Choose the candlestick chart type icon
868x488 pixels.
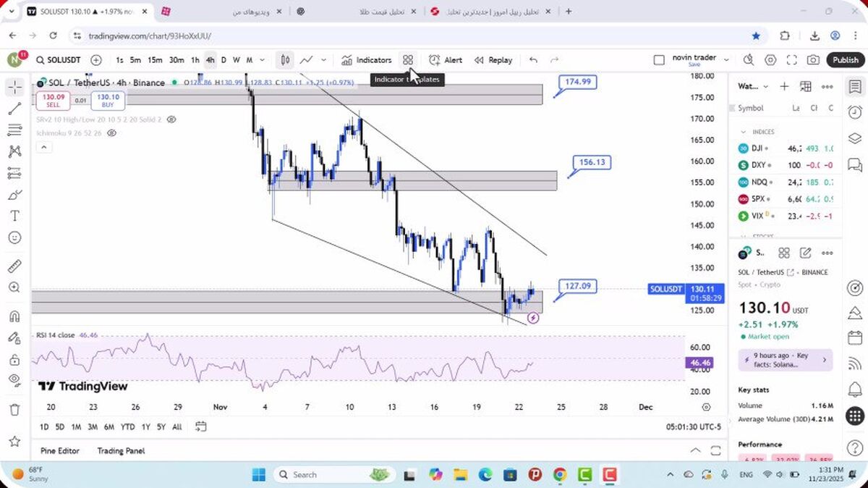click(286, 60)
